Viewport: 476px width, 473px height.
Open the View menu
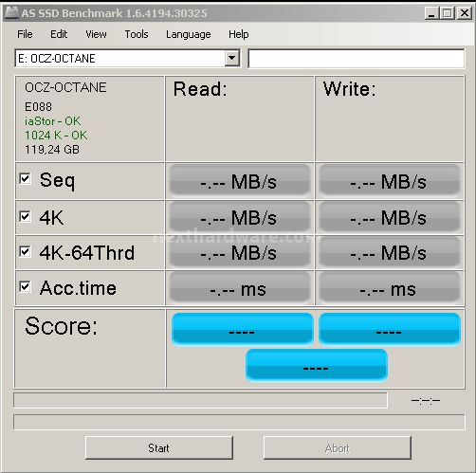pos(96,34)
